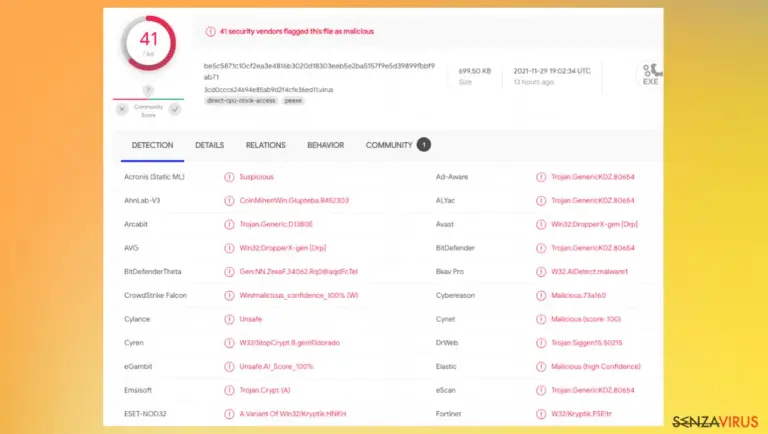Click ESET-NOD32 Kryptik variant detection
Image resolution: width=768 pixels, height=434 pixels.
point(292,414)
